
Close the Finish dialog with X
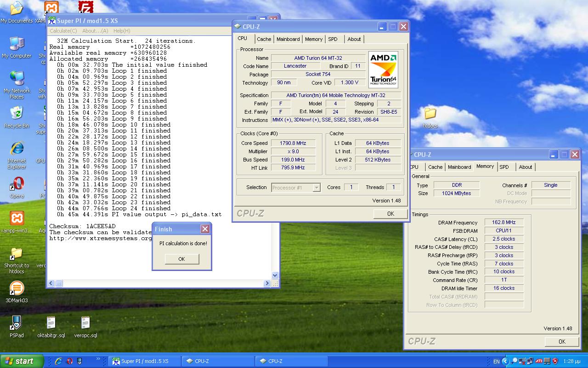pos(205,229)
